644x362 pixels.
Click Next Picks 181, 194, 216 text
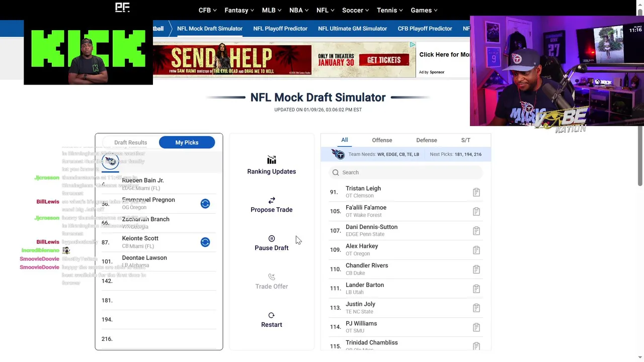point(456,154)
